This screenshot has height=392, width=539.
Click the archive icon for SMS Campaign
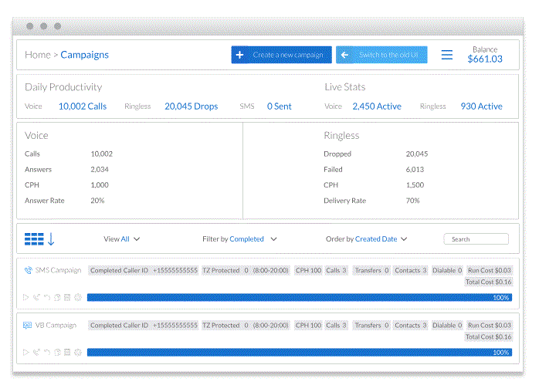67,298
